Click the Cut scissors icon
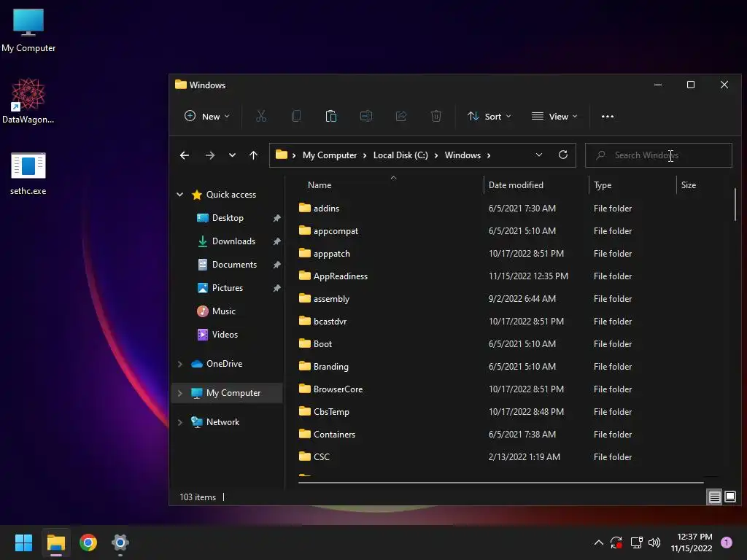 [261, 116]
